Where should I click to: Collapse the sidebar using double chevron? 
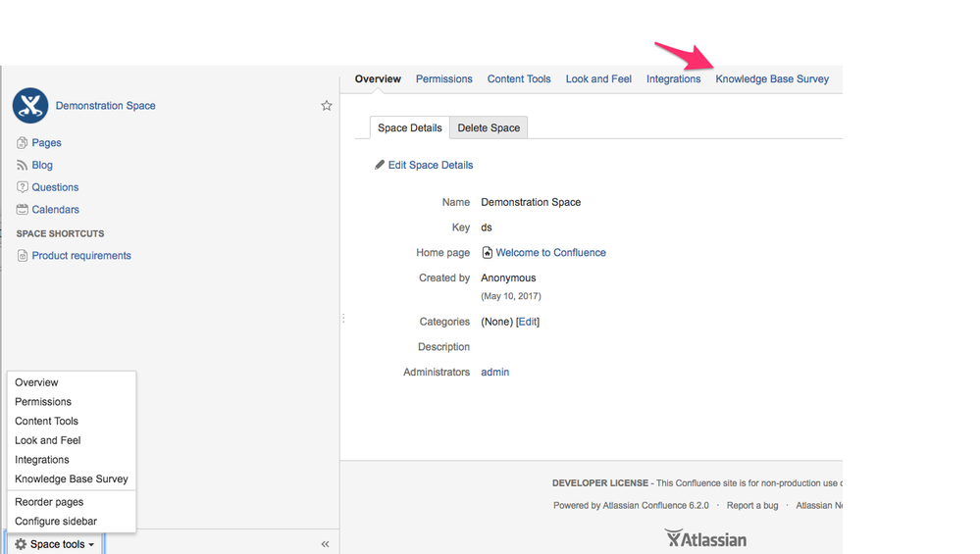(325, 544)
